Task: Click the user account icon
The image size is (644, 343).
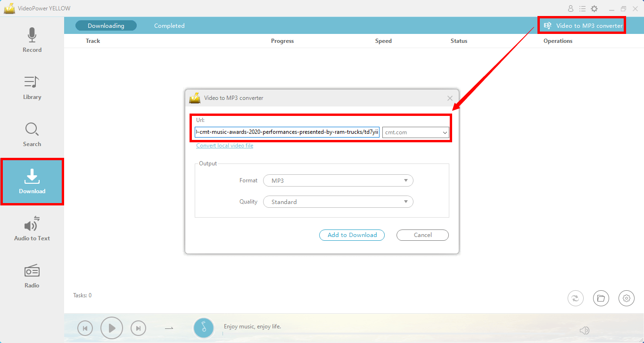Action: [571, 8]
